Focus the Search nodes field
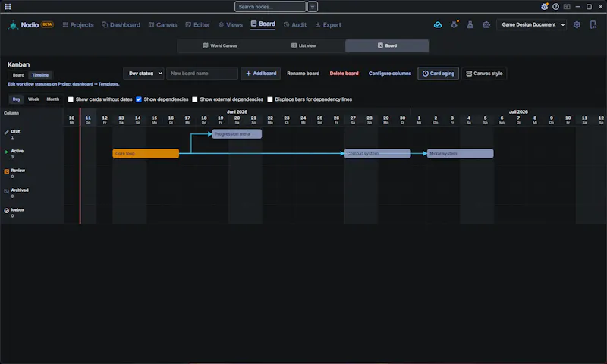Viewport: 607px width, 364px height. pyautogui.click(x=270, y=7)
